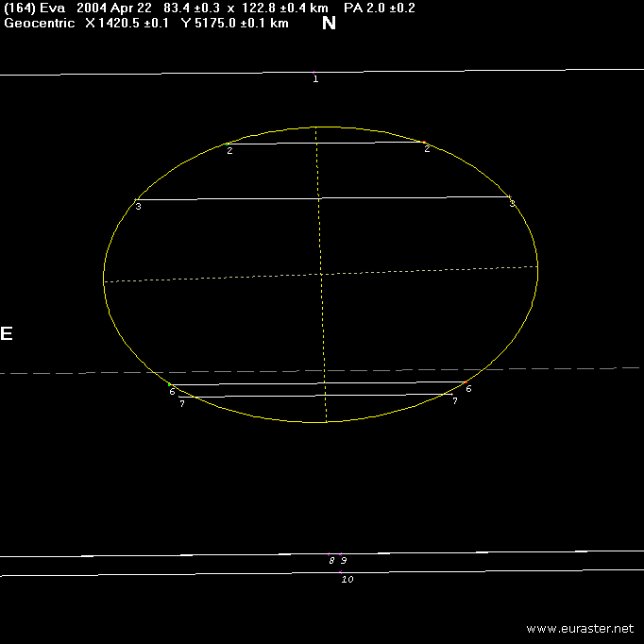
Task: Click the ellipse center where dashed axes cross
Action: [x=321, y=274]
